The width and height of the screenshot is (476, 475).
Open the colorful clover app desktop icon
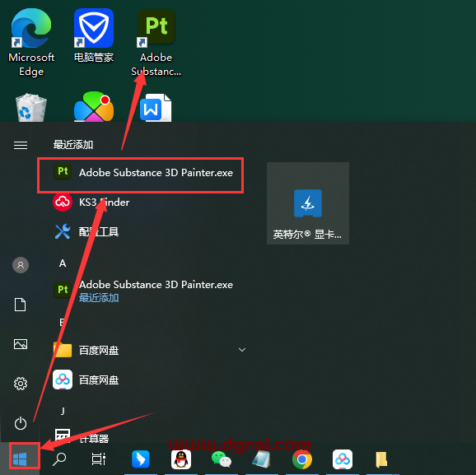coord(94,107)
